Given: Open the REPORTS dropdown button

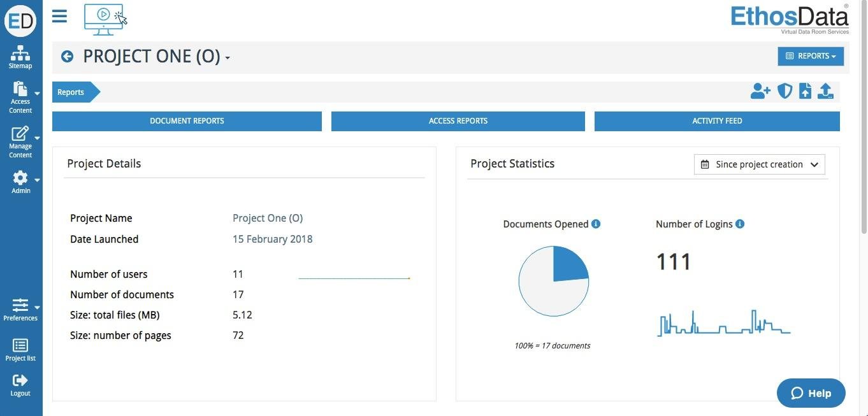Looking at the screenshot, I should pos(811,55).
